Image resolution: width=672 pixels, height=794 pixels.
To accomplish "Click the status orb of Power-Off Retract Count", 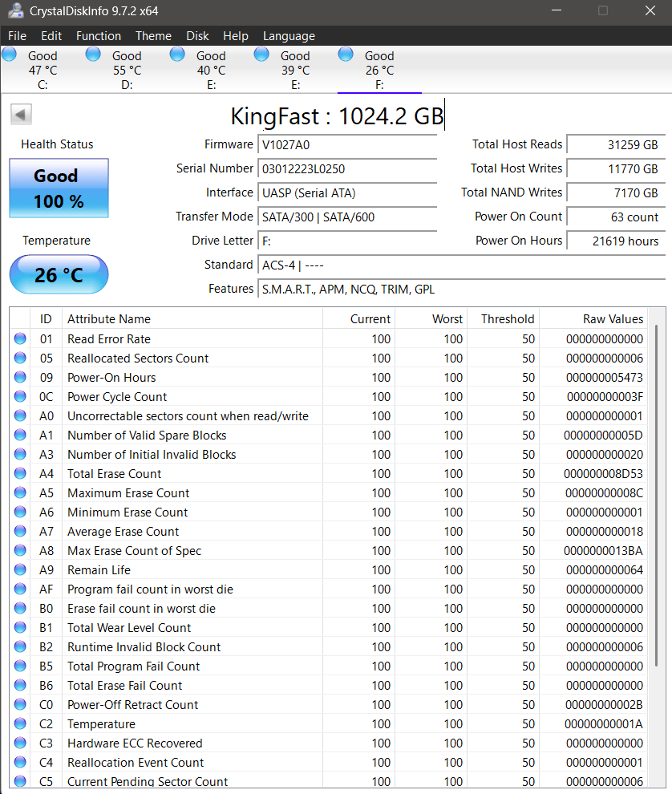I will (20, 704).
